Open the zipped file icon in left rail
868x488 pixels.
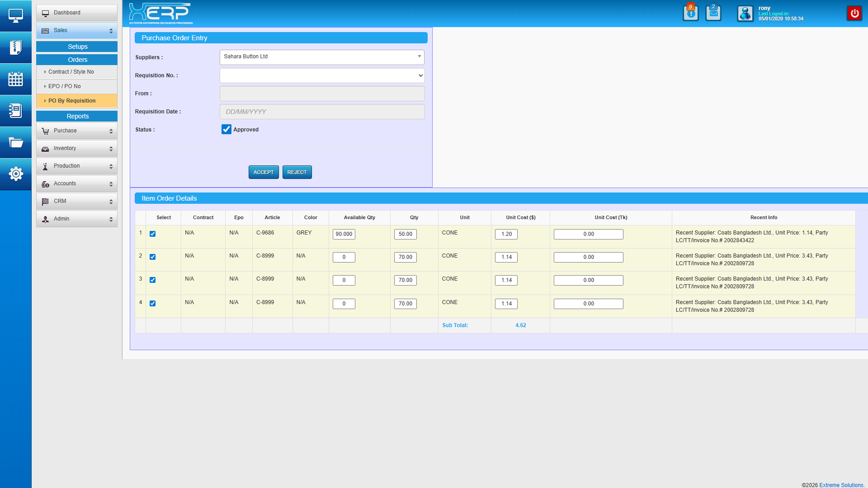tap(15, 47)
